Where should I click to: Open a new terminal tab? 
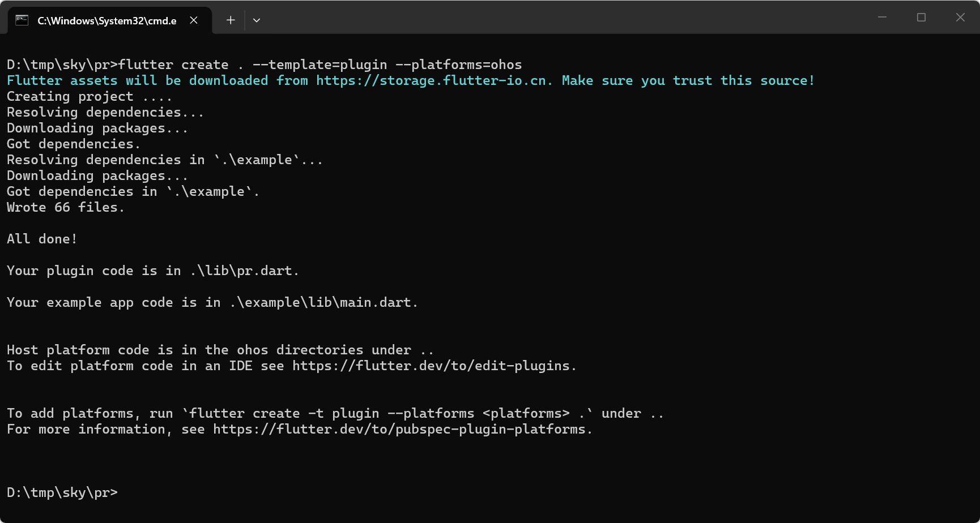(x=231, y=20)
